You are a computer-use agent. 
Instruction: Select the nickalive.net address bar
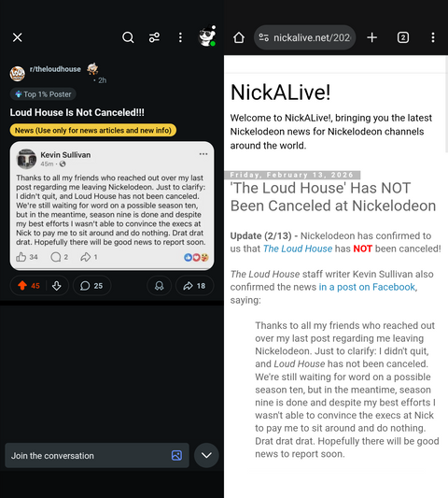304,37
